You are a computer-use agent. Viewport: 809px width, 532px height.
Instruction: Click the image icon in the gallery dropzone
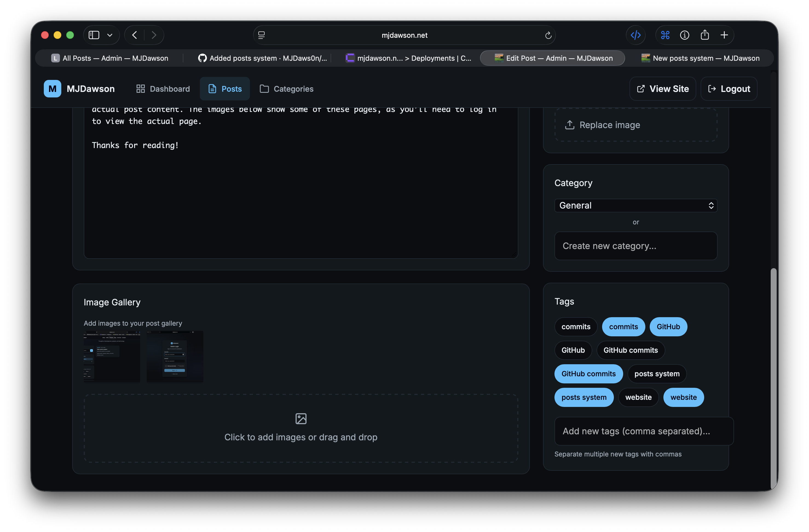point(301,418)
